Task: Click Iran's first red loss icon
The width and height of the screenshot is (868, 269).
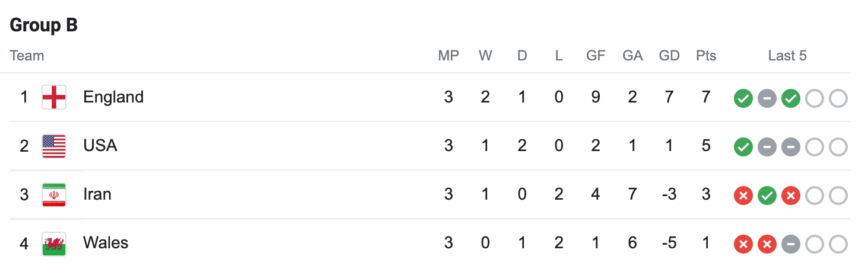Action: (x=743, y=196)
